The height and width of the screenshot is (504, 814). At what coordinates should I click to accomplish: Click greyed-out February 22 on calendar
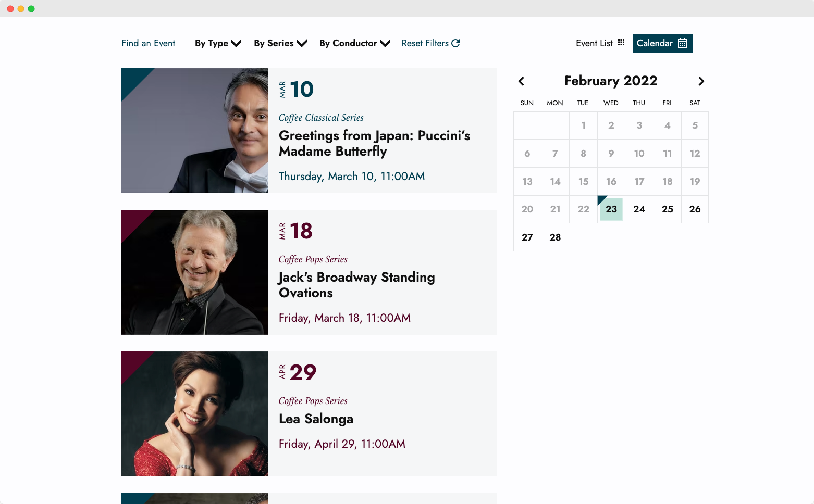[583, 209]
